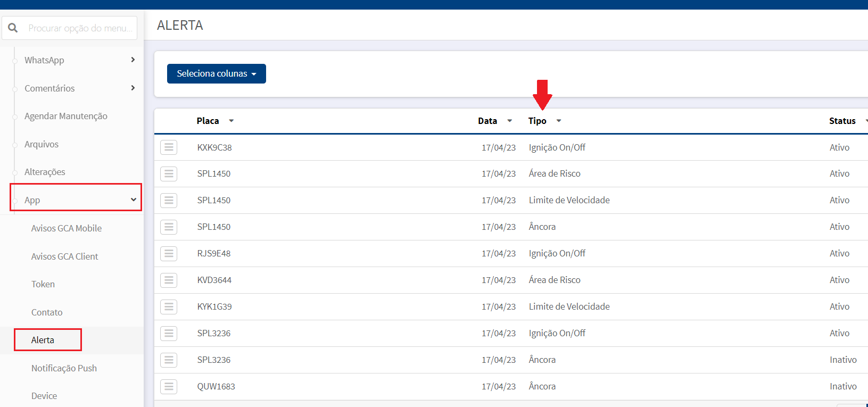
Task: Select Token submenu item
Action: [43, 284]
